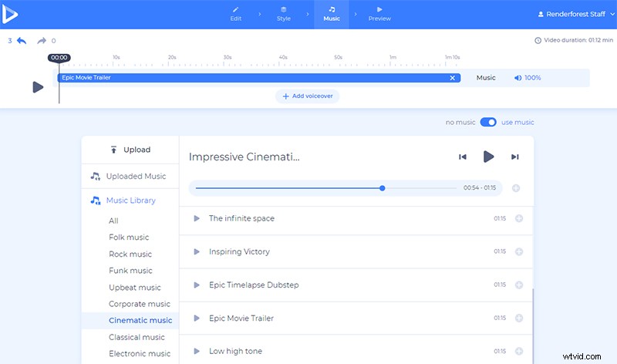Click the track progress slider handle
The image size is (617, 364).
pos(383,187)
